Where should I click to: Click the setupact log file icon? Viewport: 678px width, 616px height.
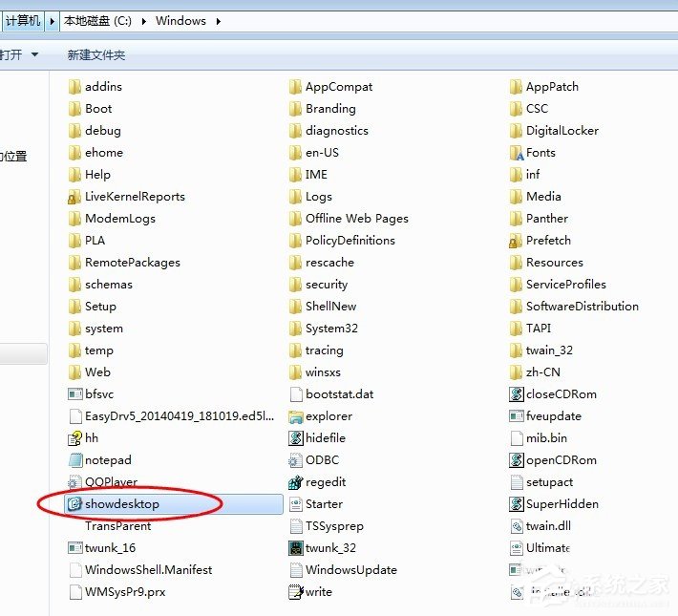coord(517,482)
